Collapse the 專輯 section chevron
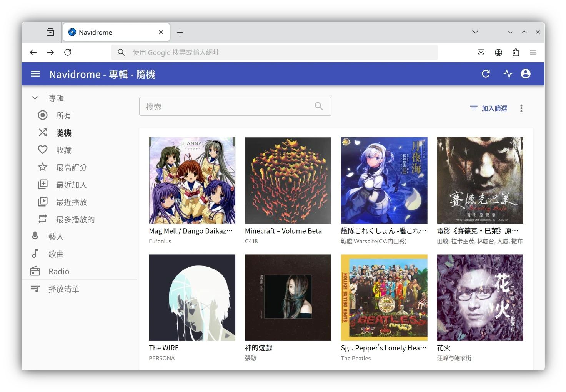 35,98
